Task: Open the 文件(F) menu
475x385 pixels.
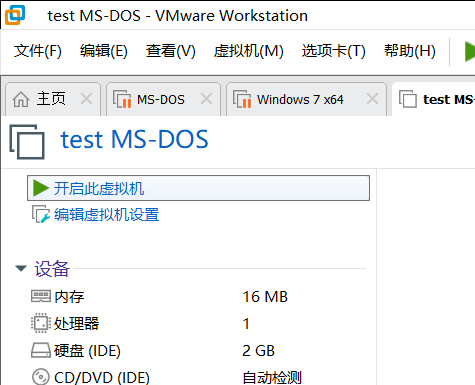Action: tap(38, 51)
